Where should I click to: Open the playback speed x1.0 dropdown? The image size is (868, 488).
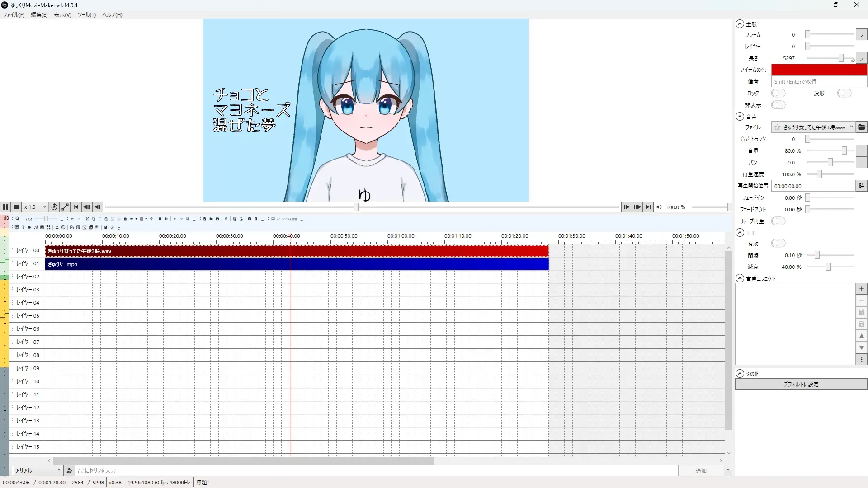tap(35, 207)
